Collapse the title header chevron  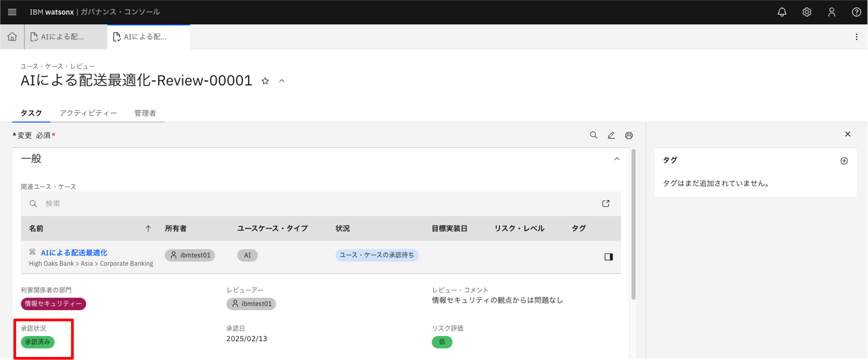click(282, 81)
